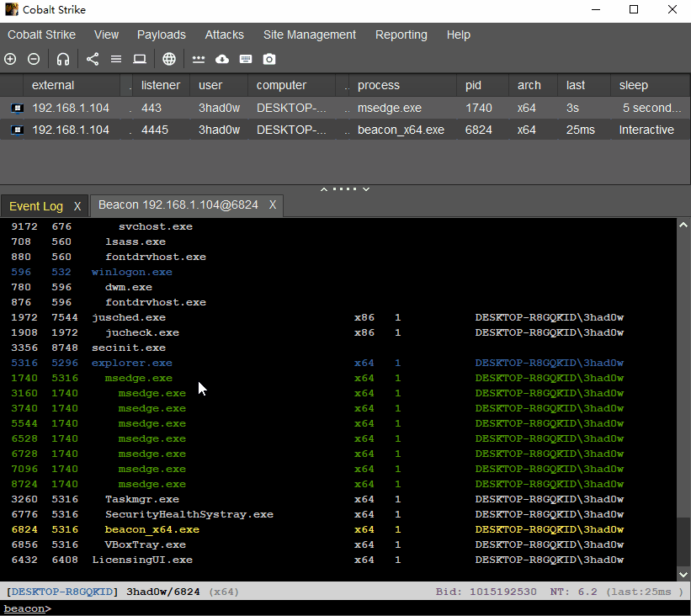691x616 pixels.
Task: Open the Reporting menu
Action: coord(401,35)
